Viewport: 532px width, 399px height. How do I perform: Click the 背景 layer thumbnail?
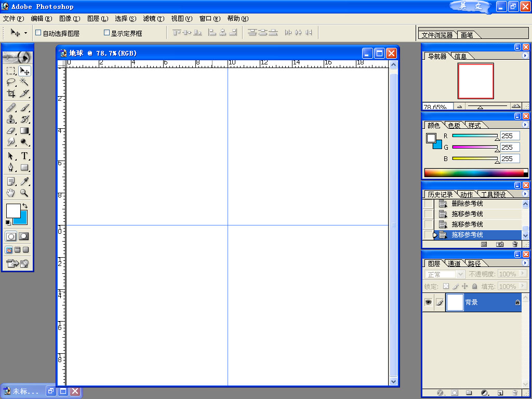[x=455, y=302]
